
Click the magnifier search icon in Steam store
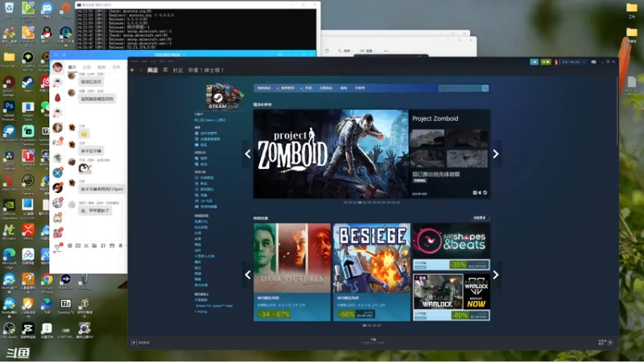pos(485,88)
